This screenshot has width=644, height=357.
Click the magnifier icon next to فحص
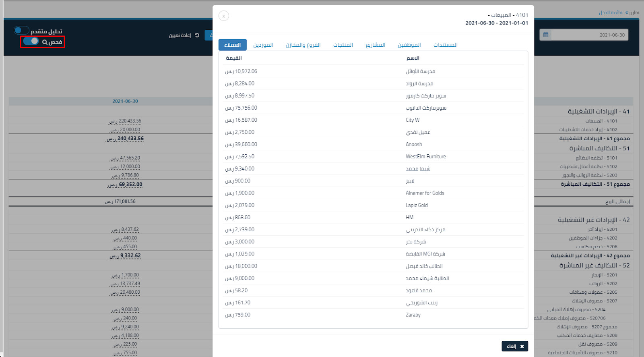[45, 42]
